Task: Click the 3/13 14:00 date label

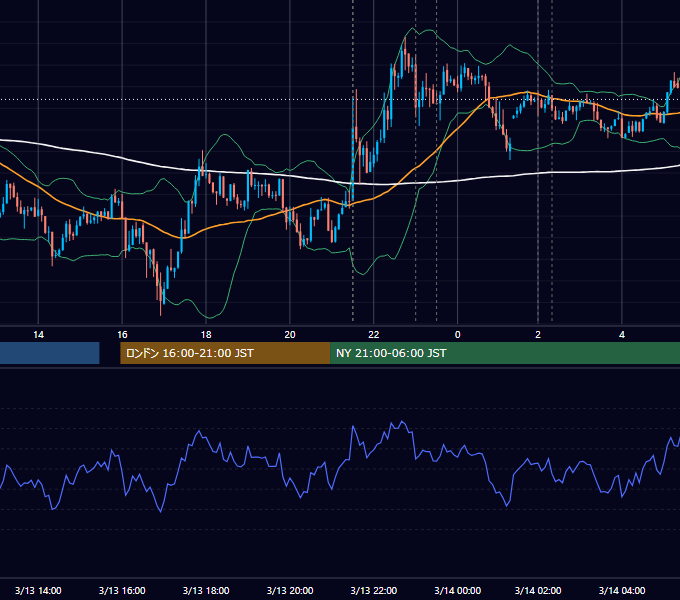Action: 38,590
